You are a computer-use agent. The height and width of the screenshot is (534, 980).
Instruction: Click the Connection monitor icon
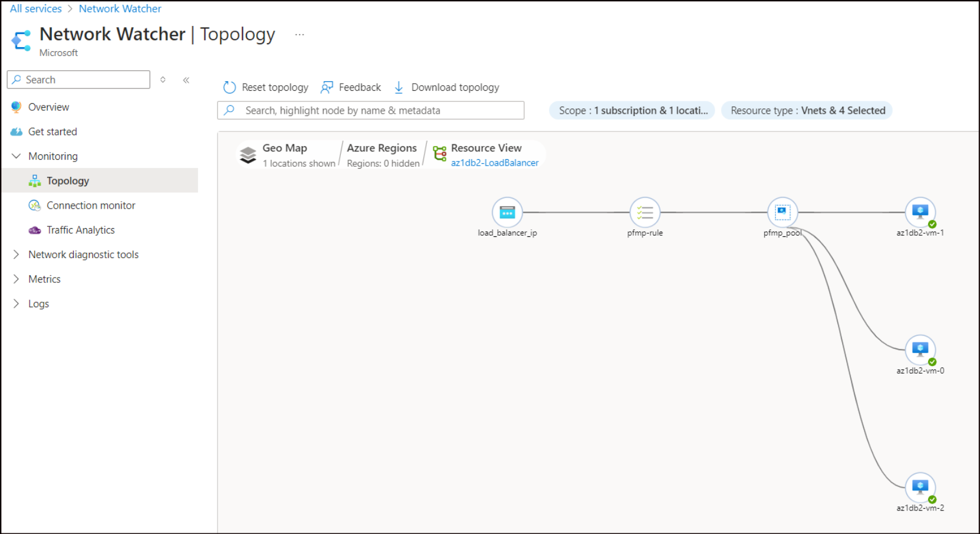(35, 205)
